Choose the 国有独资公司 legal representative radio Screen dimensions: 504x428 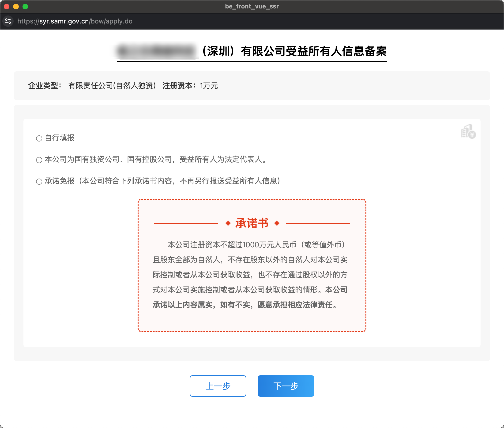coord(39,160)
